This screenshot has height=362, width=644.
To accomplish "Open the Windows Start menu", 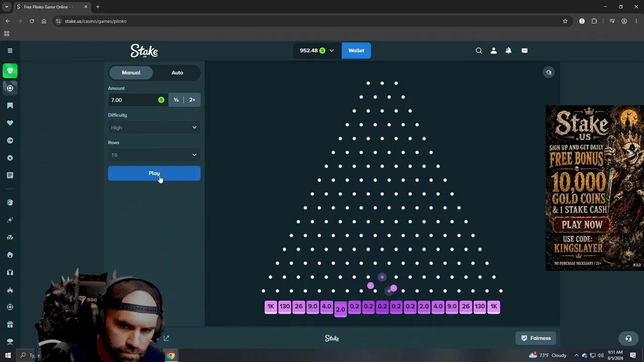I will click(8, 355).
